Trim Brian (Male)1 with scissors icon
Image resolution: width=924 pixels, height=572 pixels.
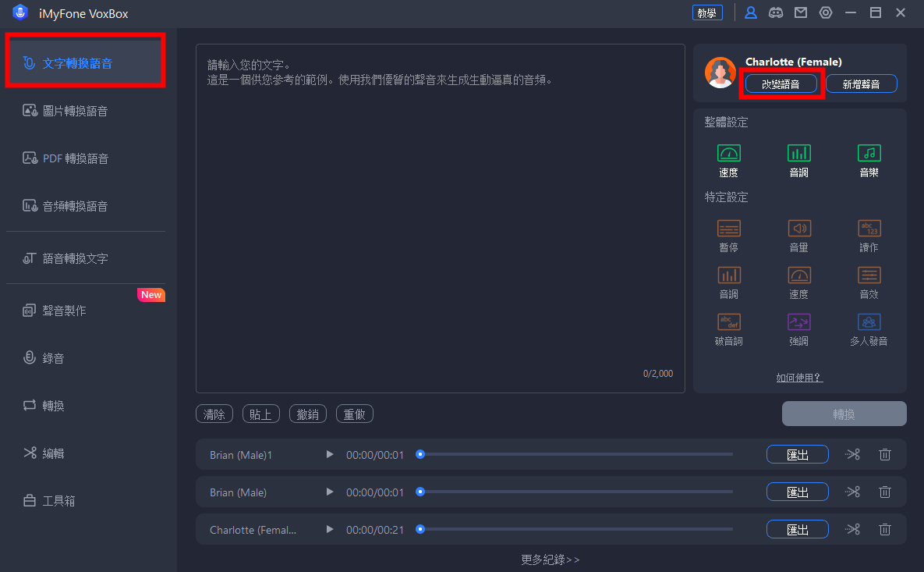(x=853, y=454)
